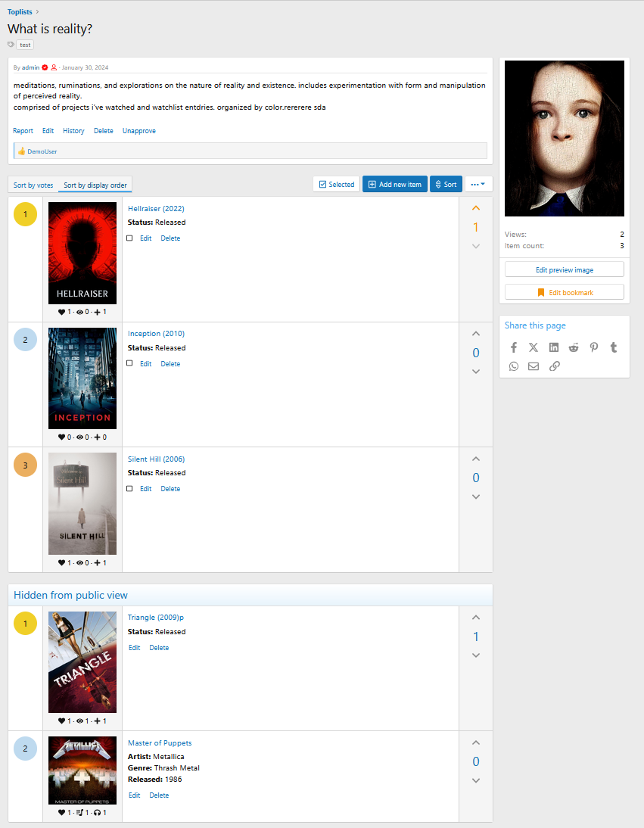Open the Master of Puppets title link
Image resolution: width=644 pixels, height=828 pixels.
160,743
